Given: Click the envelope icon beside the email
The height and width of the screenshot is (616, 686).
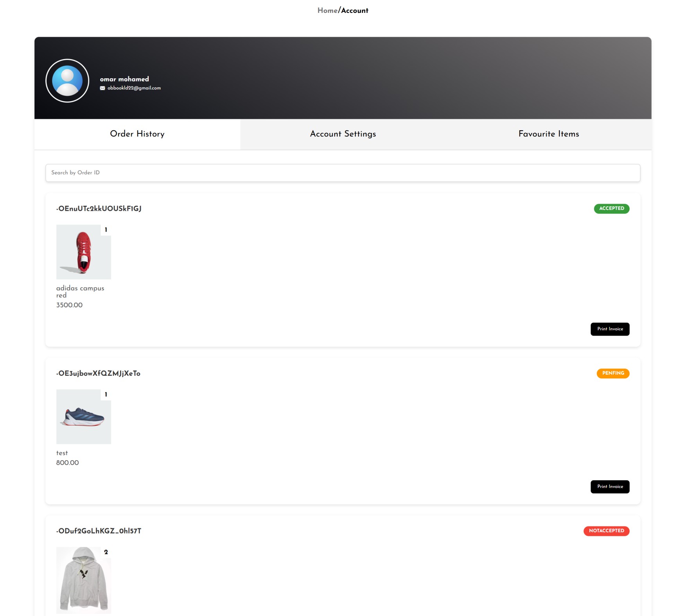Looking at the screenshot, I should 102,88.
